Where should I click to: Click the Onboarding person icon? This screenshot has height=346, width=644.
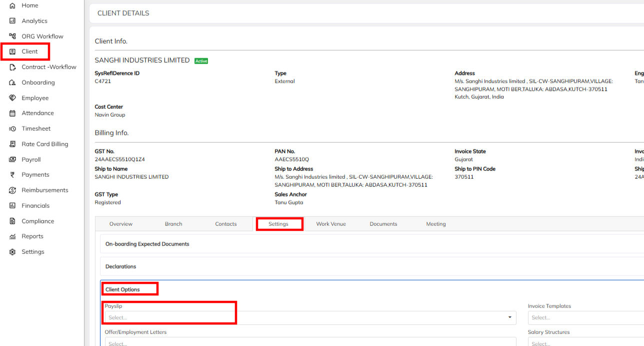coord(12,83)
